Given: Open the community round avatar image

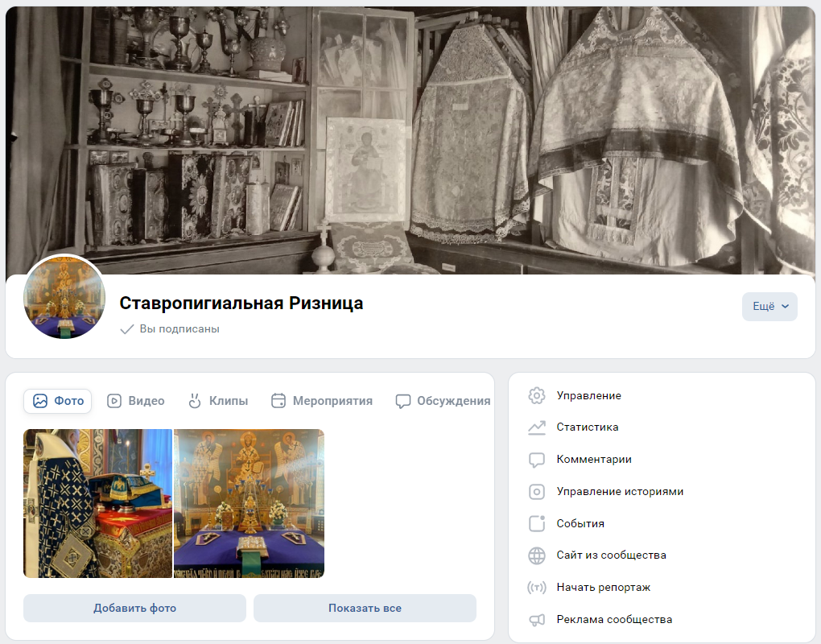Looking at the screenshot, I should coord(64,297).
